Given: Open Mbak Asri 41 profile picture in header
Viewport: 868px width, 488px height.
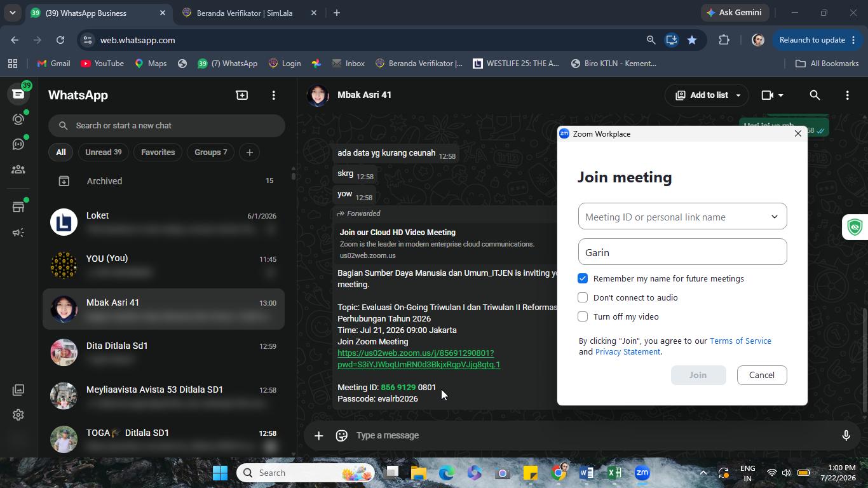Looking at the screenshot, I should tap(318, 95).
